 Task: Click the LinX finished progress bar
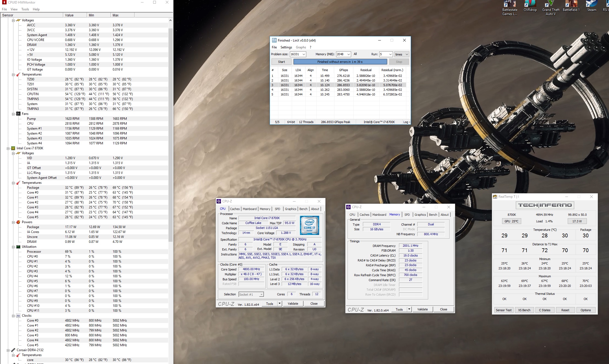(340, 62)
